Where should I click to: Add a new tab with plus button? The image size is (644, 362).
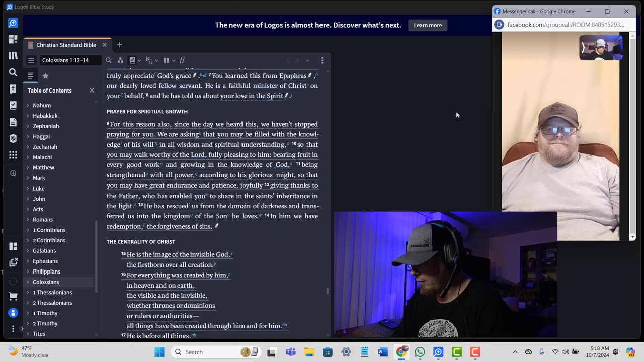click(119, 45)
